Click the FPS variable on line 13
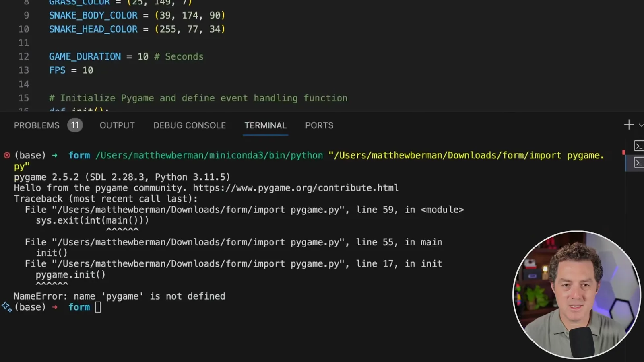 (57, 70)
